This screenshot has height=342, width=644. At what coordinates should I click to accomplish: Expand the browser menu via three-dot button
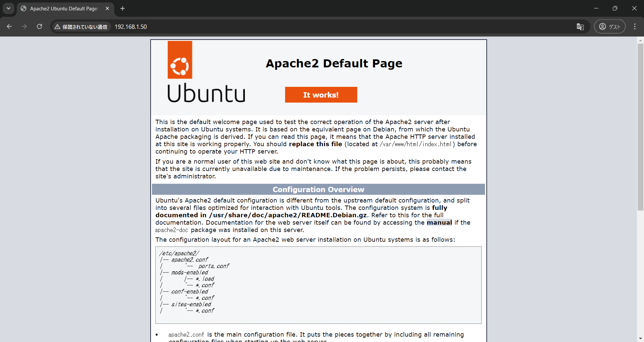tap(635, 26)
